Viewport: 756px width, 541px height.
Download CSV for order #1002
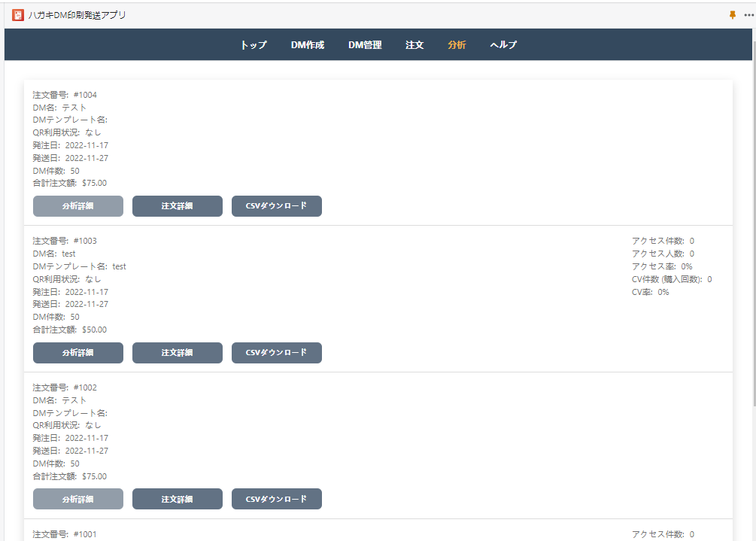277,499
